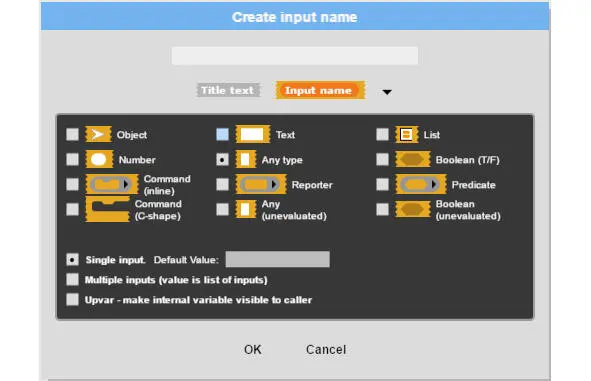Click the Reporter label text
Screen dimensions: 591x381
point(312,185)
